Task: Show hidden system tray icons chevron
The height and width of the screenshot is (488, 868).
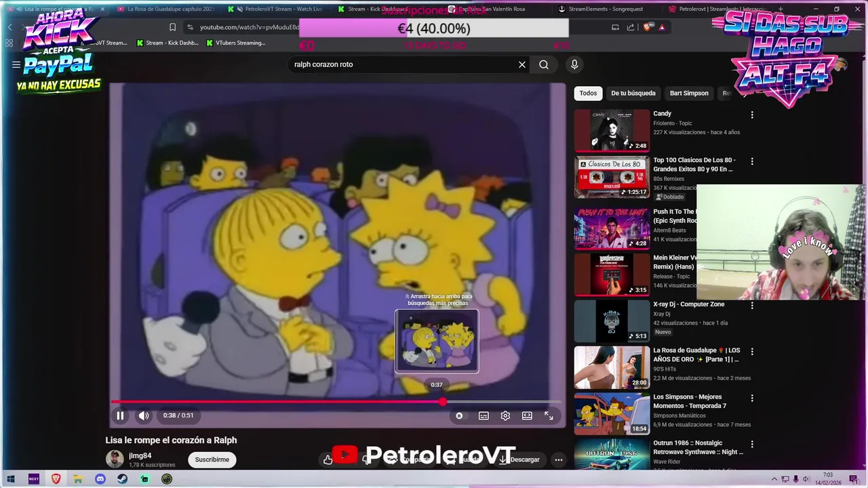Action: point(774,479)
